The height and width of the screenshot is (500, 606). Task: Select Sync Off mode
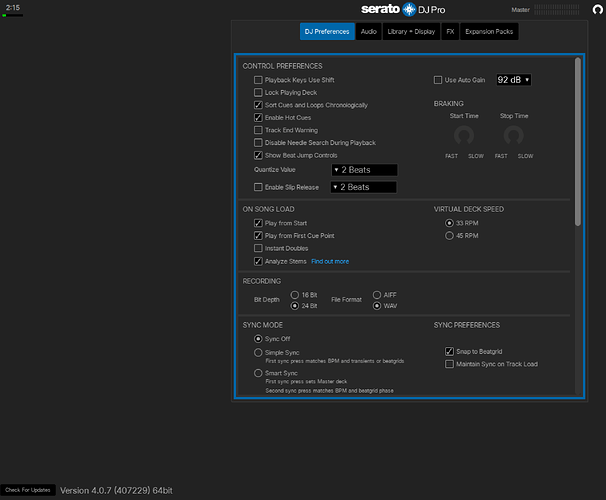tap(258, 339)
